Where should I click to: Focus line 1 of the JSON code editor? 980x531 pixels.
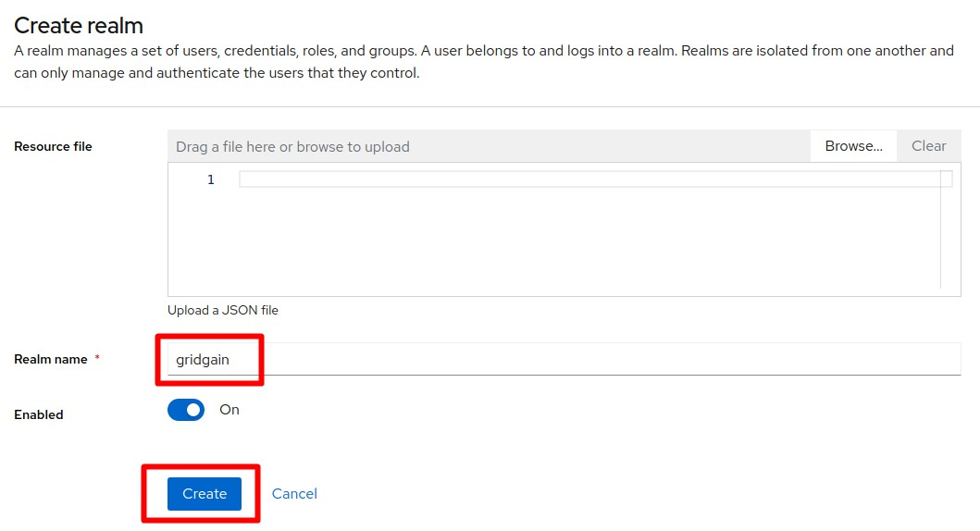coord(589,179)
